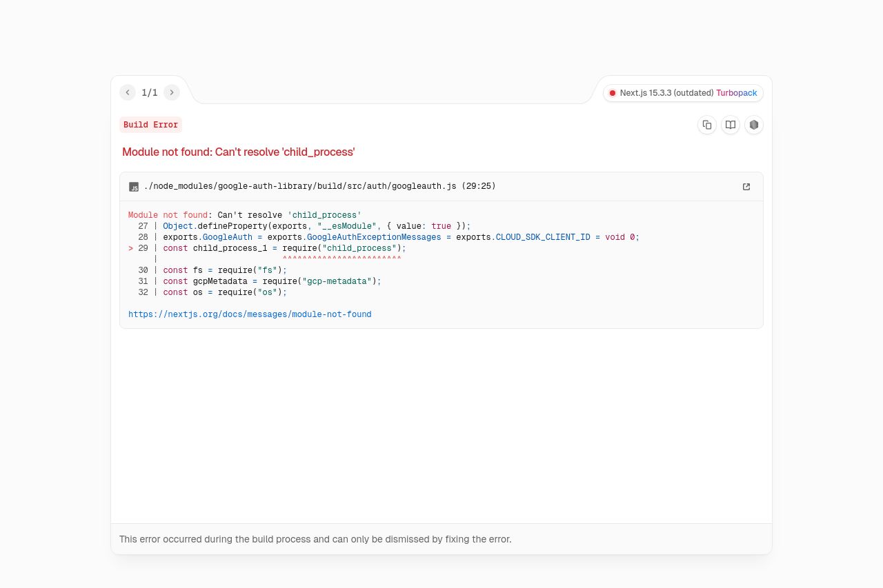Click the dismissal notice text at the bottom
The width and height of the screenshot is (883, 588).
[315, 539]
